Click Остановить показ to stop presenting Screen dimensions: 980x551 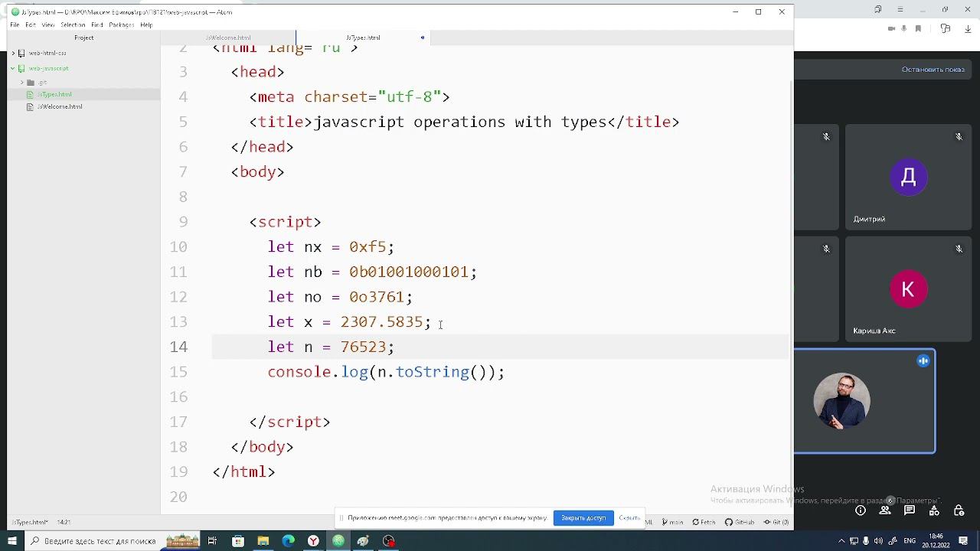(933, 70)
